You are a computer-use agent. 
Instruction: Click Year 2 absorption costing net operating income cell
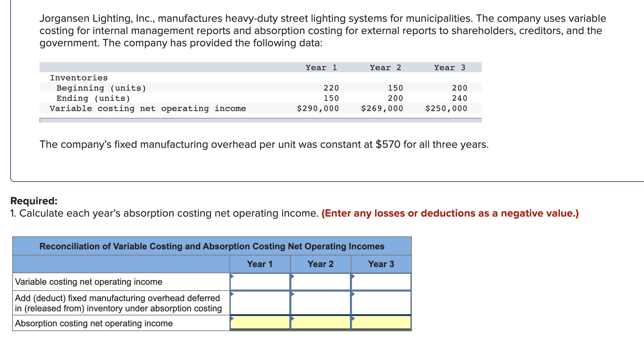pos(321,323)
